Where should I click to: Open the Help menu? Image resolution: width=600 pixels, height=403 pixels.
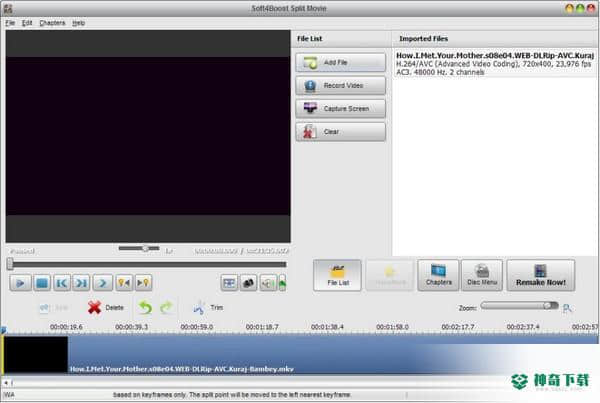tap(78, 23)
